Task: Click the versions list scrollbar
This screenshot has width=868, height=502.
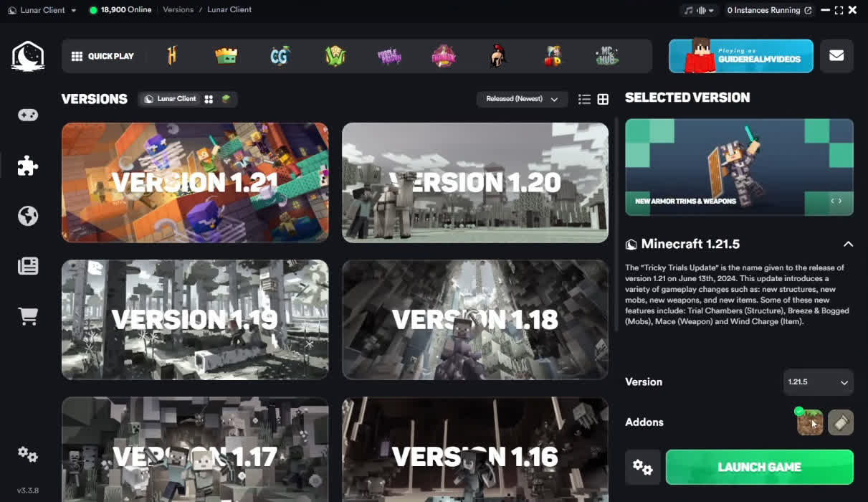Action: click(x=617, y=225)
